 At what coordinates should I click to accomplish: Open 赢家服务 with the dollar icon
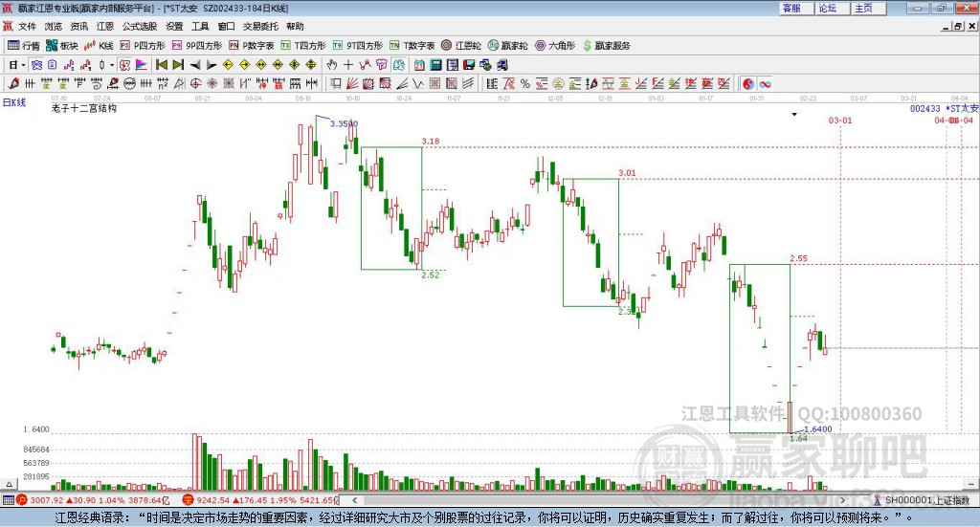tap(606, 46)
